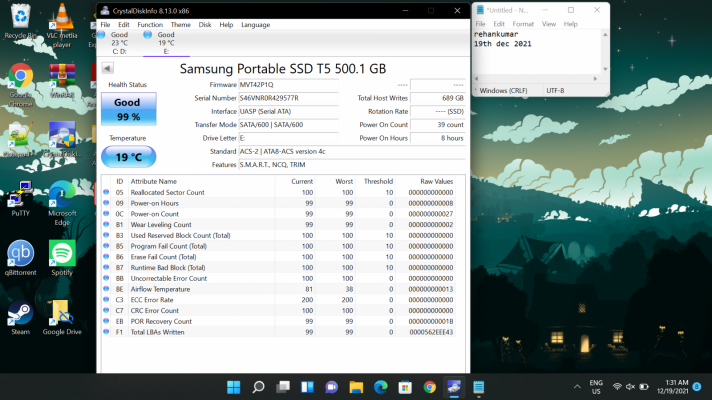The image size is (712, 400).
Task: Open the Format menu in Notepad
Action: (x=523, y=24)
